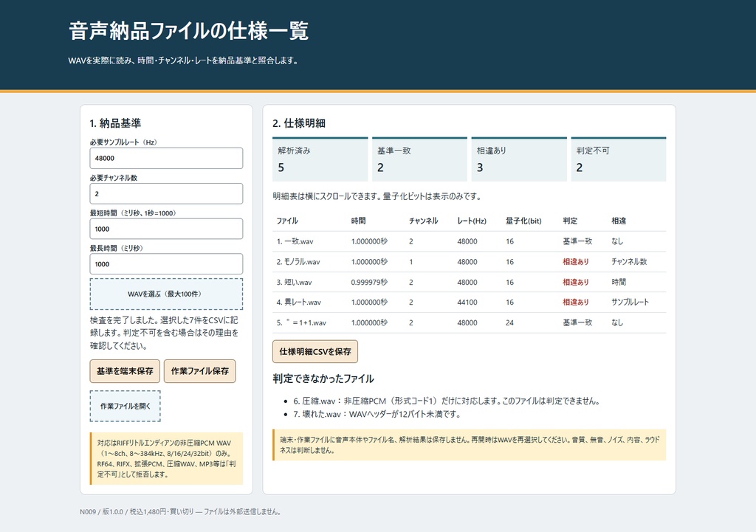Click the N009 / 版1.0.0 footer text

pyautogui.click(x=180, y=512)
